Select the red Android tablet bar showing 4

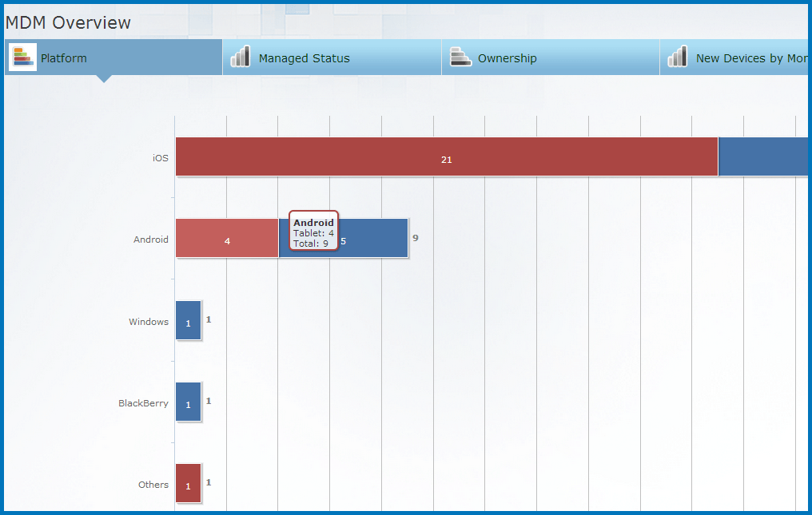pyautogui.click(x=227, y=238)
